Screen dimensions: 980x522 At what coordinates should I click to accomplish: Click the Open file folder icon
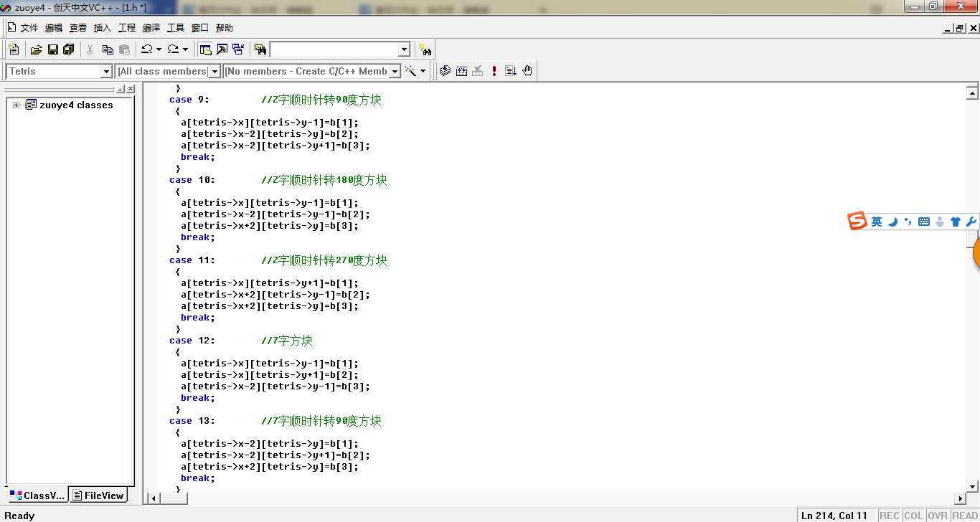click(36, 49)
